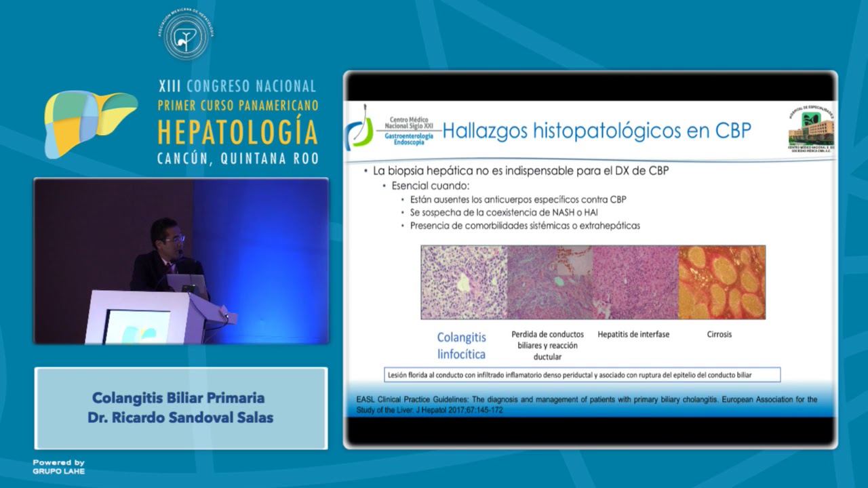
Task: Click the EASL Clinical Practice Guidelines citation
Action: (587, 405)
